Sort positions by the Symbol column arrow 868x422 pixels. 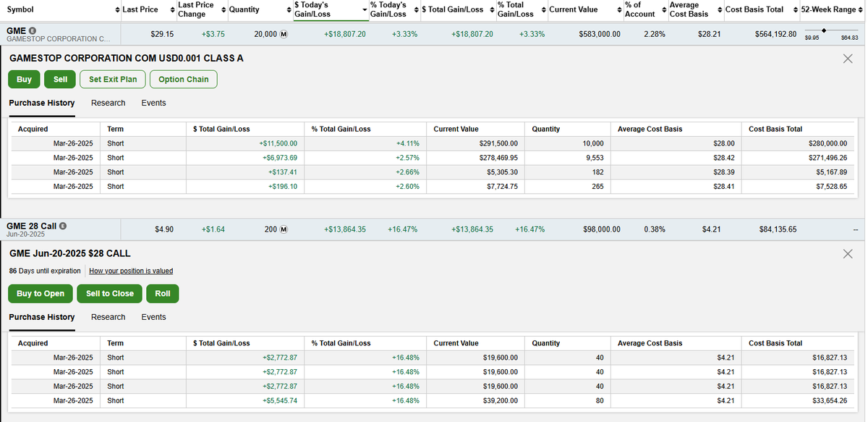tap(118, 9)
